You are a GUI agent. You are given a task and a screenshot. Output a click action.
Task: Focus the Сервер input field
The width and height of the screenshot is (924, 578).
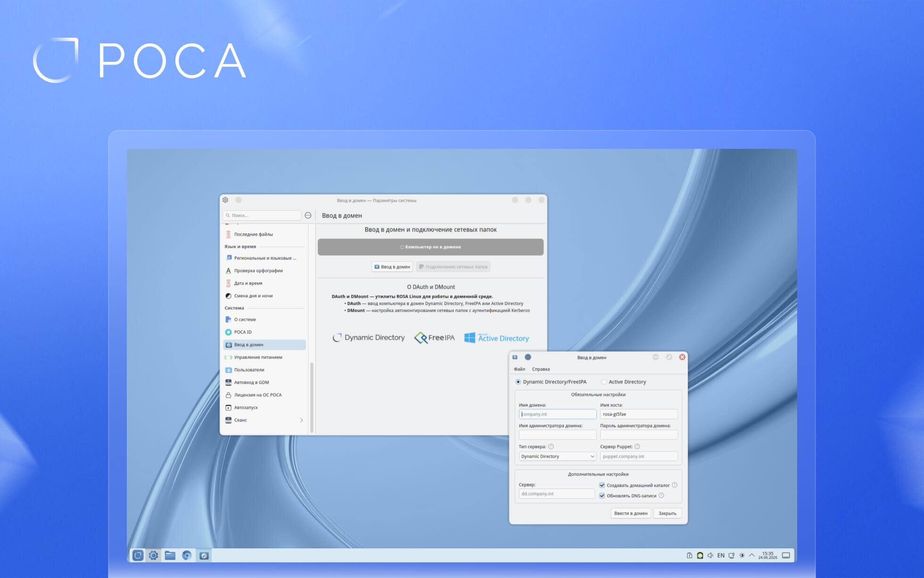(x=557, y=494)
